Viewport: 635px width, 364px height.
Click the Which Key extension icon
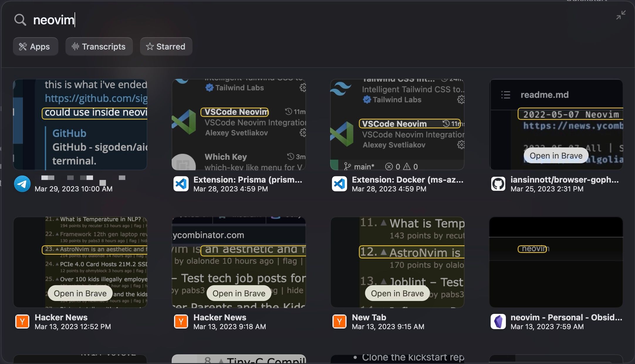click(x=183, y=162)
